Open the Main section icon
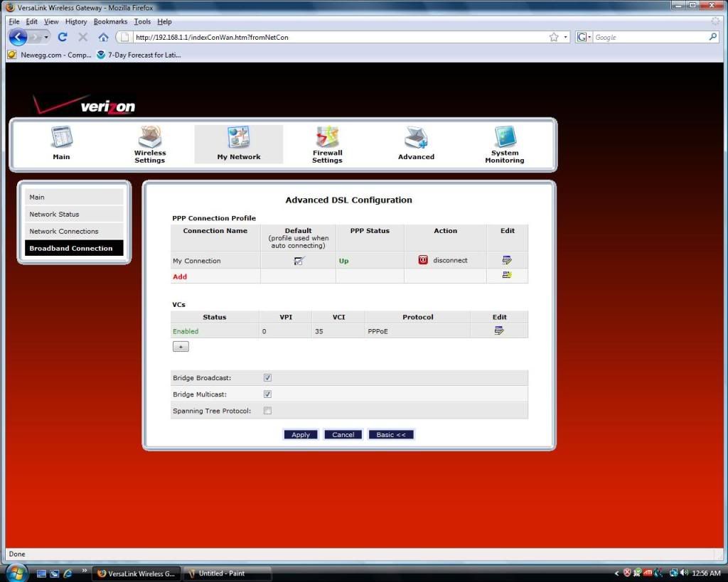The height and width of the screenshot is (582, 728). tap(62, 139)
